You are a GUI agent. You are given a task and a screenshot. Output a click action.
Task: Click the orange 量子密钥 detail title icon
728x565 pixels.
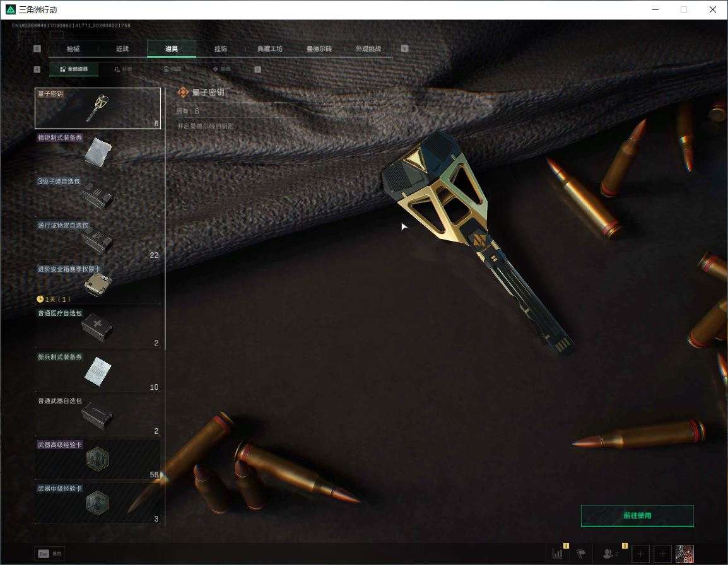click(182, 93)
